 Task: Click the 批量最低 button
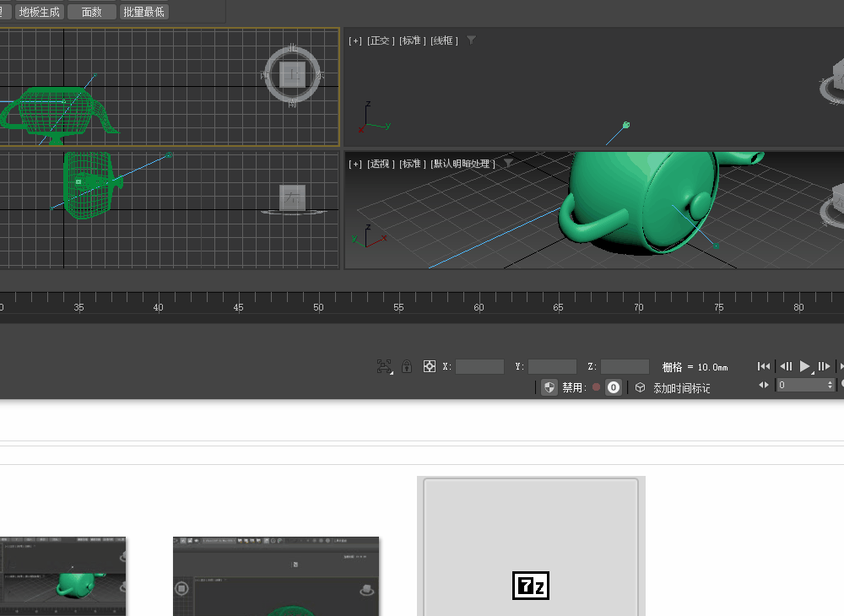click(x=143, y=12)
